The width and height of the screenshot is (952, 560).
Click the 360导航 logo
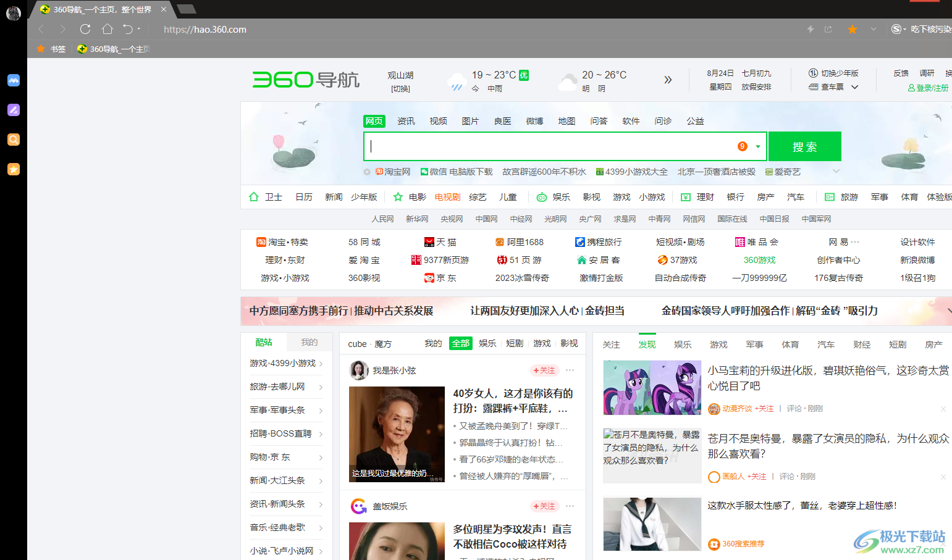coord(306,80)
